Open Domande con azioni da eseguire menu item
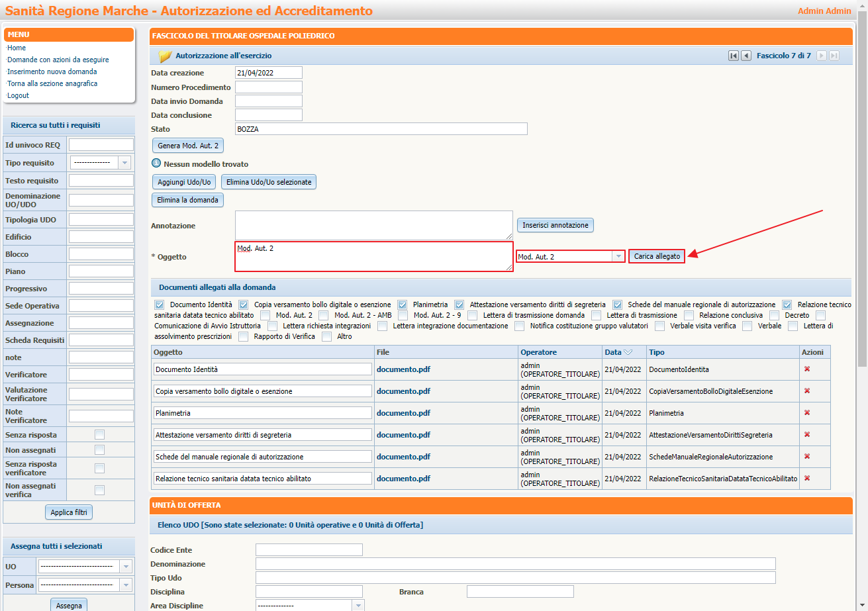The height and width of the screenshot is (611, 868). 58,60
